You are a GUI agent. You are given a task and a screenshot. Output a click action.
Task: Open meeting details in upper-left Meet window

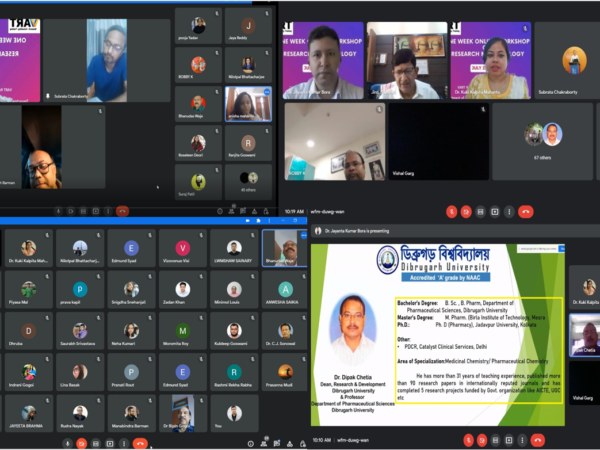click(x=220, y=211)
